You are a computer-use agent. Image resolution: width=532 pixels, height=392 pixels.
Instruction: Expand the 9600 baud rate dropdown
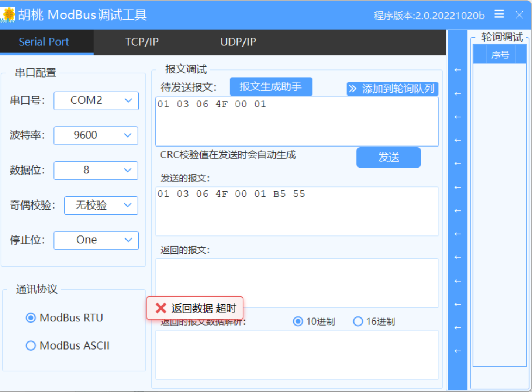[x=96, y=135]
